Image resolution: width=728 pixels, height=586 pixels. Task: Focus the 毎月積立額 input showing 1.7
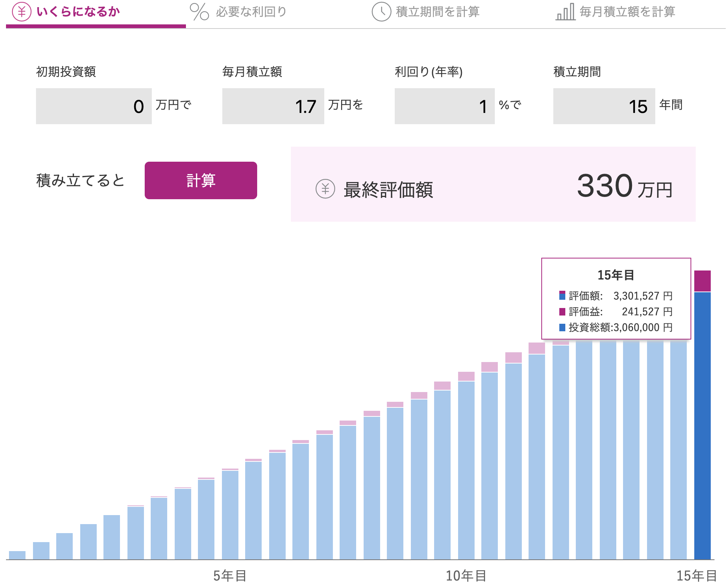pos(273,106)
